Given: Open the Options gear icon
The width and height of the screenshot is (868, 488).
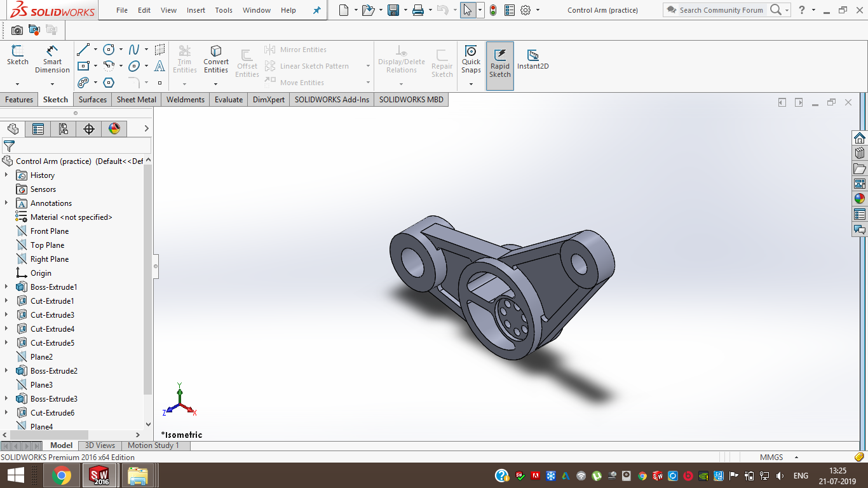Looking at the screenshot, I should coord(526,10).
